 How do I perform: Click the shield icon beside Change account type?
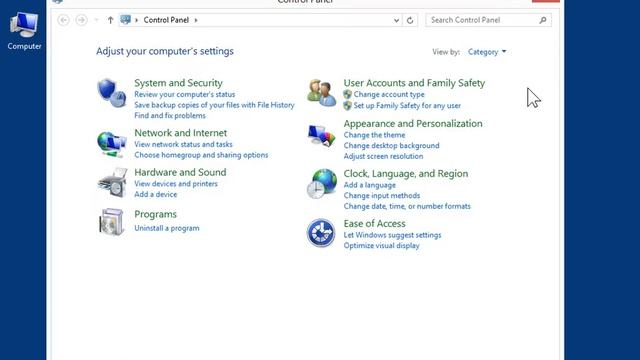click(347, 94)
